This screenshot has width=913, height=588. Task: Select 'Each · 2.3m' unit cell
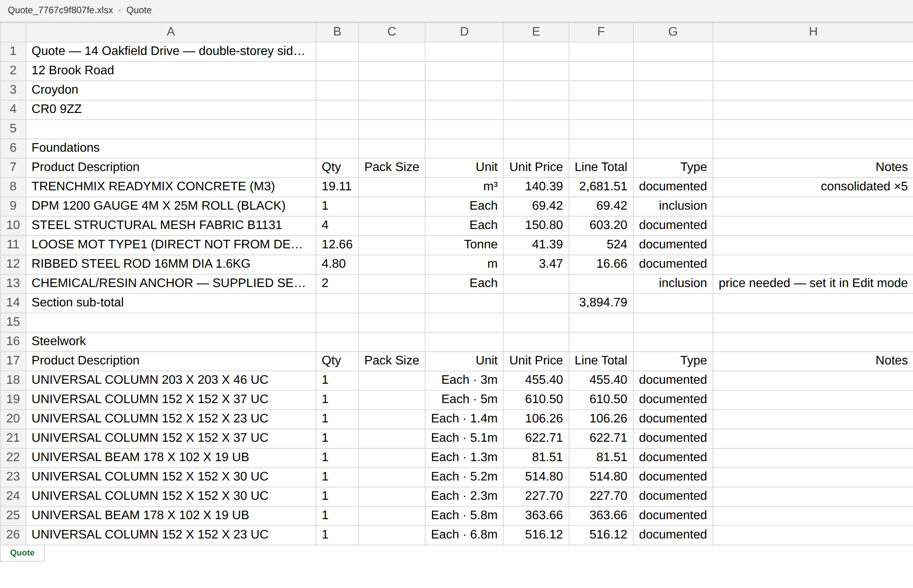pyautogui.click(x=464, y=496)
